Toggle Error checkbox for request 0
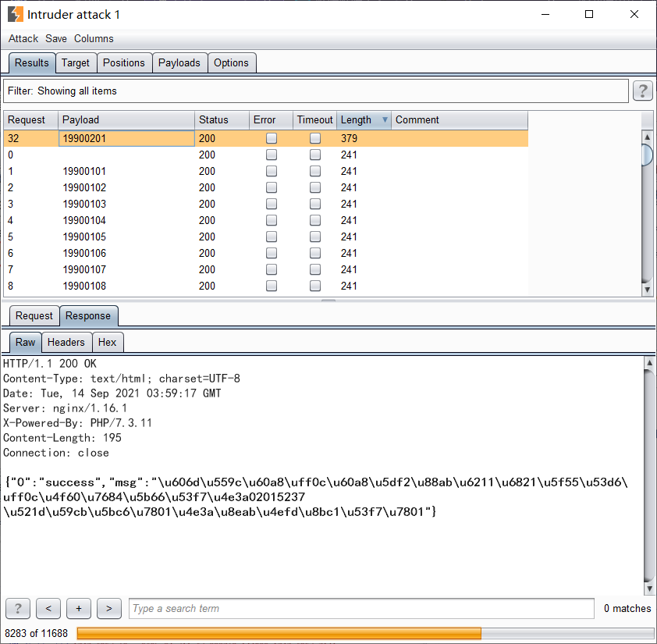 272,155
